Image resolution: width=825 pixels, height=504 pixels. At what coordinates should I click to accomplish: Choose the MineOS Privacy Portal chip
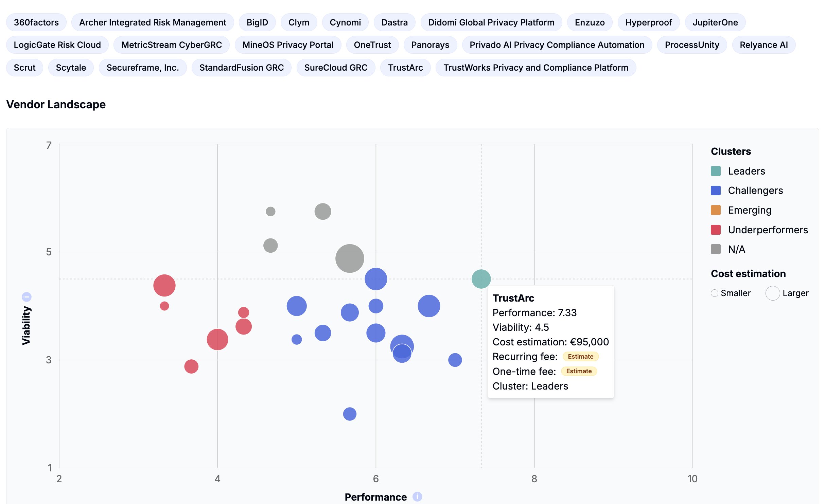pos(288,45)
